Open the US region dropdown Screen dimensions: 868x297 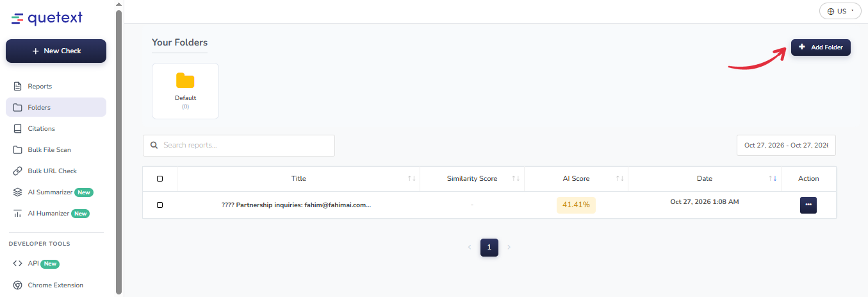[x=840, y=11]
